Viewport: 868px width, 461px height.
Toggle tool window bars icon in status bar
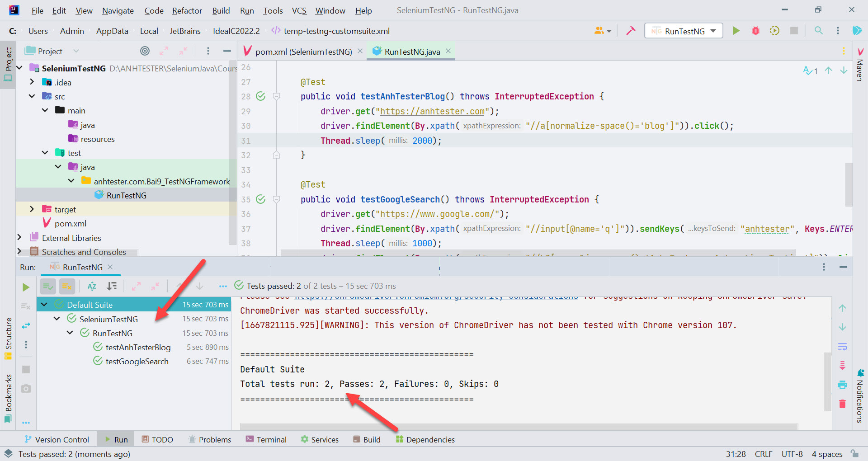(x=8, y=453)
